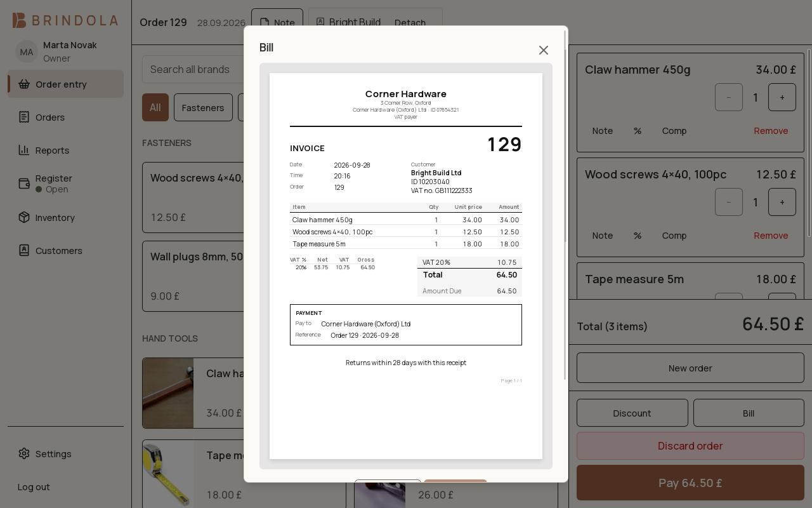Click the Settings gear icon
The width and height of the screenshot is (812, 508).
point(24,453)
